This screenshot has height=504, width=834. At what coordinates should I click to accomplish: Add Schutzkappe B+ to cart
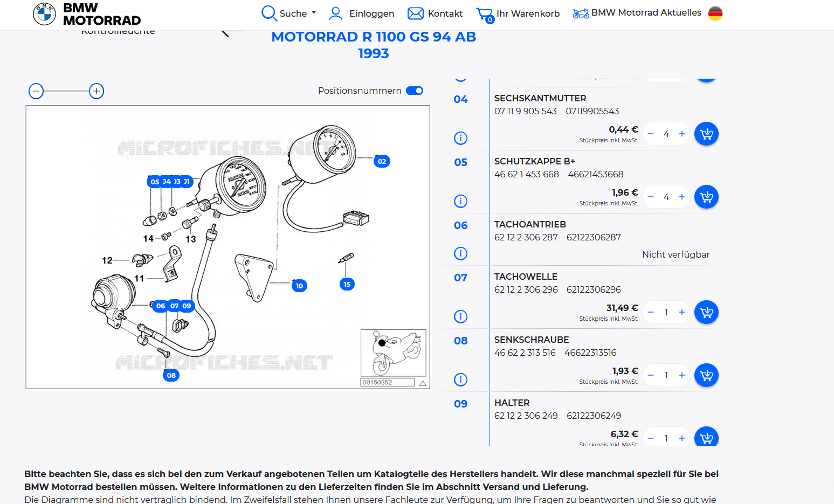coord(706,197)
